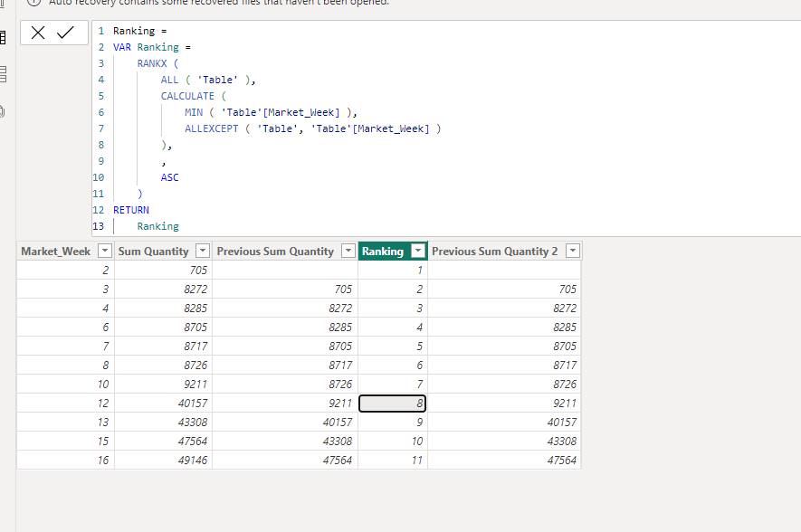This screenshot has height=532, width=801.
Task: Open the Previous Sum Quantity filter dropdown
Action: [348, 251]
